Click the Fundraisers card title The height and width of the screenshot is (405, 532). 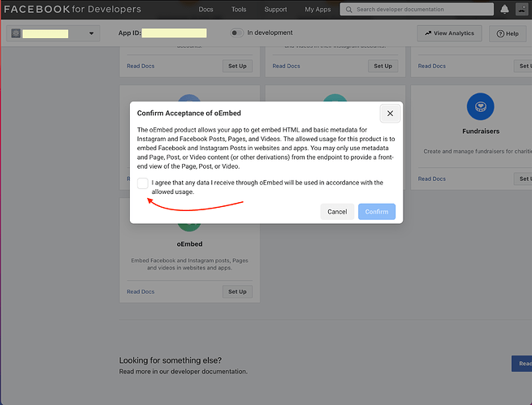pos(481,131)
